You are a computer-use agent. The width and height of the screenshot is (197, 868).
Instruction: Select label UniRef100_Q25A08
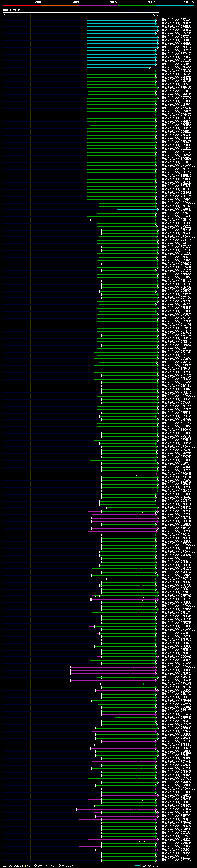[176, 481]
